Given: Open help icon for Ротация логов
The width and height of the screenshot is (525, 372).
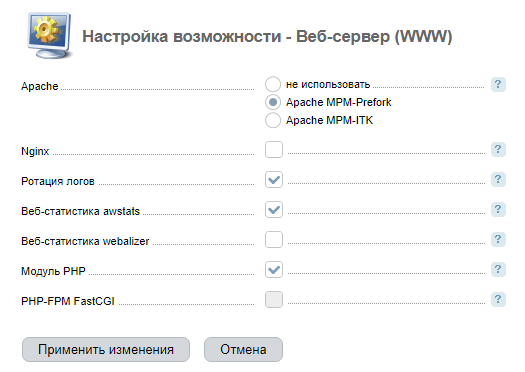Looking at the screenshot, I should click(498, 179).
